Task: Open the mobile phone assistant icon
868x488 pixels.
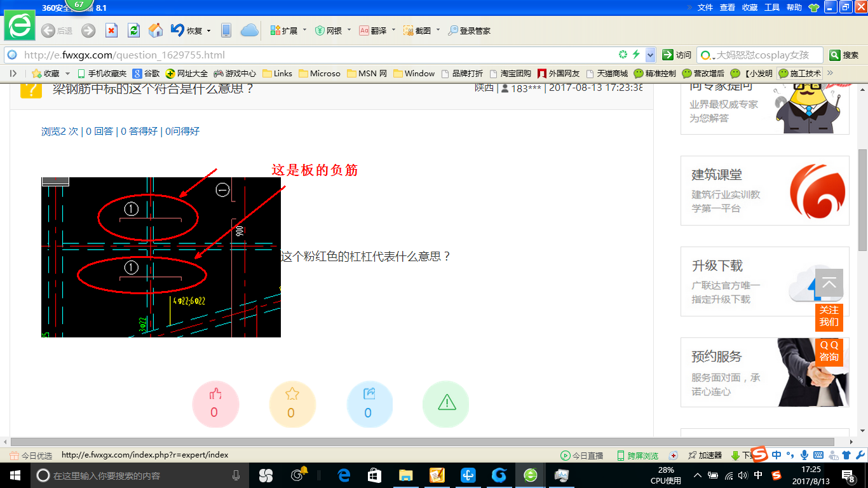Action: coord(226,30)
